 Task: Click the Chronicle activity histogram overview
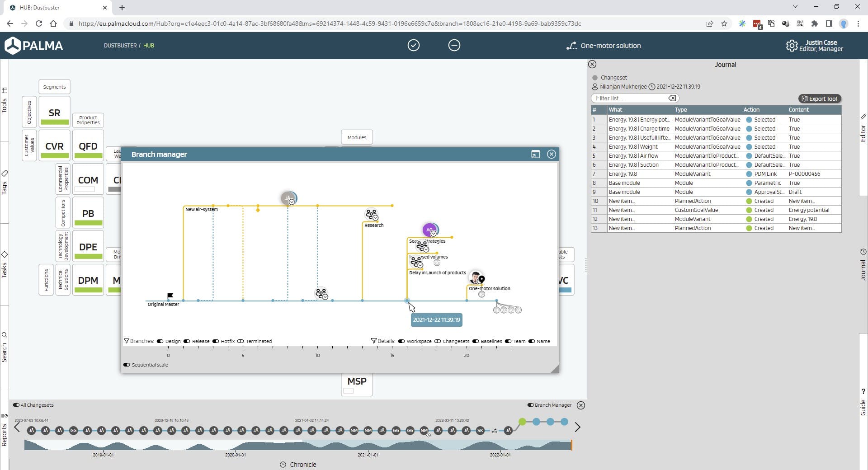(x=298, y=445)
